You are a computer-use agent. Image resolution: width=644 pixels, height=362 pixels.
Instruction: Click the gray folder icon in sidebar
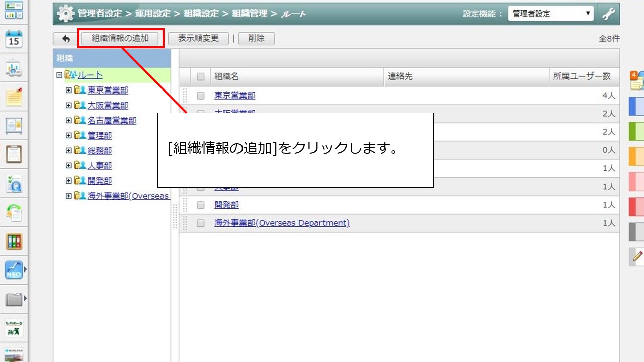pyautogui.click(x=14, y=300)
